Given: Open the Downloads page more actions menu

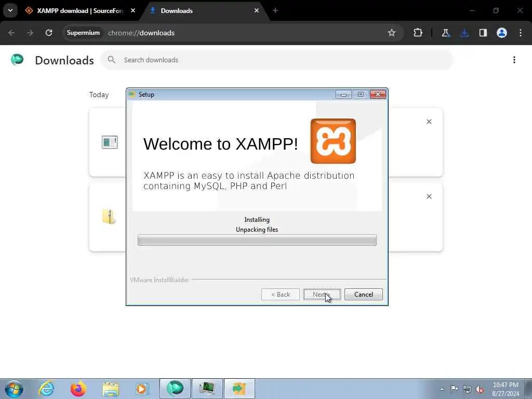Looking at the screenshot, I should [x=514, y=60].
